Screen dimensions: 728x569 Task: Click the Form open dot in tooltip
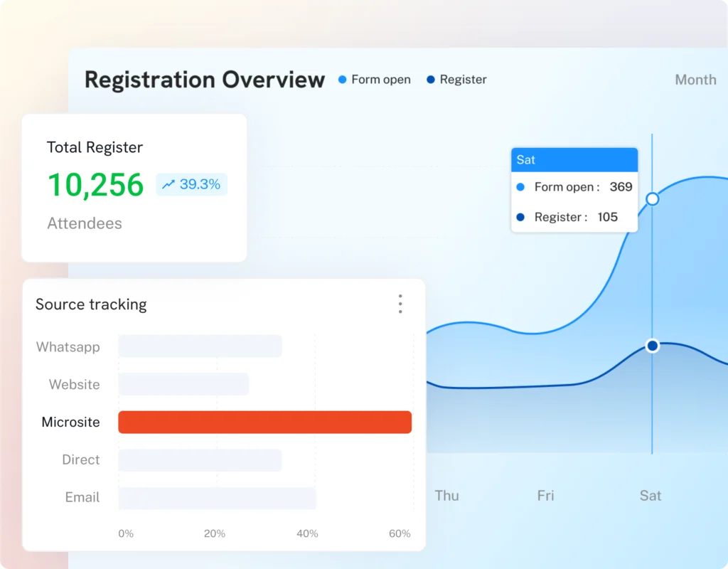pos(520,187)
